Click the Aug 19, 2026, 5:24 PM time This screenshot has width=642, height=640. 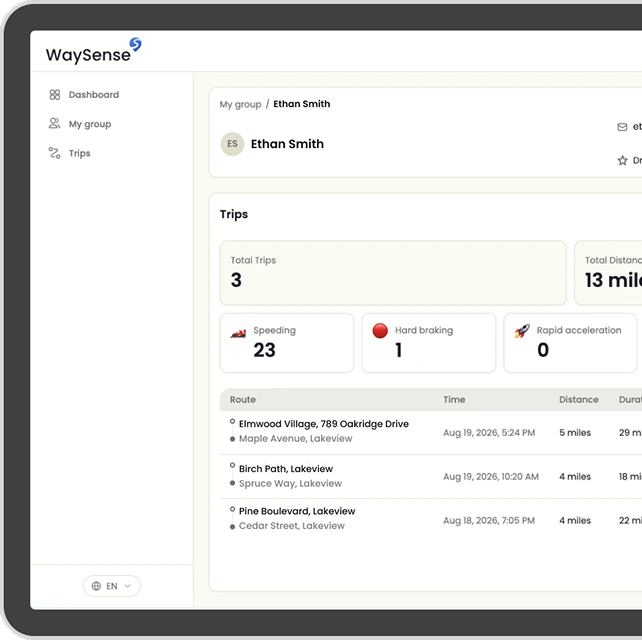click(489, 433)
